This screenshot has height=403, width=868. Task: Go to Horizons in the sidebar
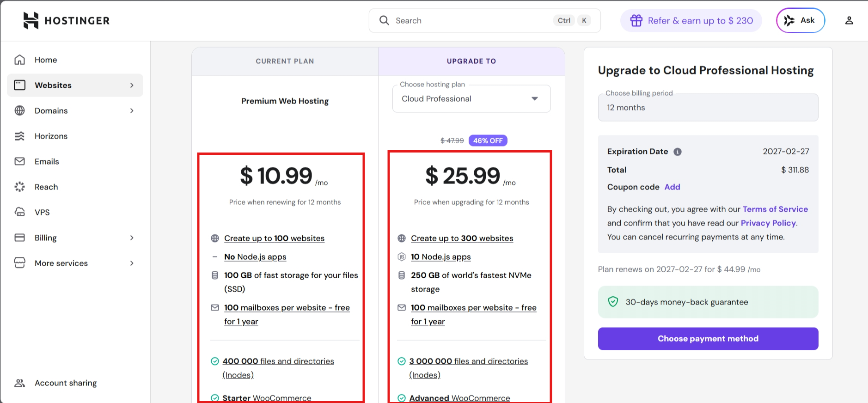(75, 136)
